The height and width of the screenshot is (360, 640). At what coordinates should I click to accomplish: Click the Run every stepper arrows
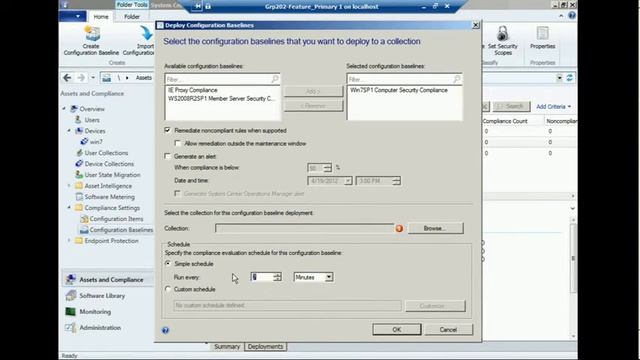pos(278,277)
